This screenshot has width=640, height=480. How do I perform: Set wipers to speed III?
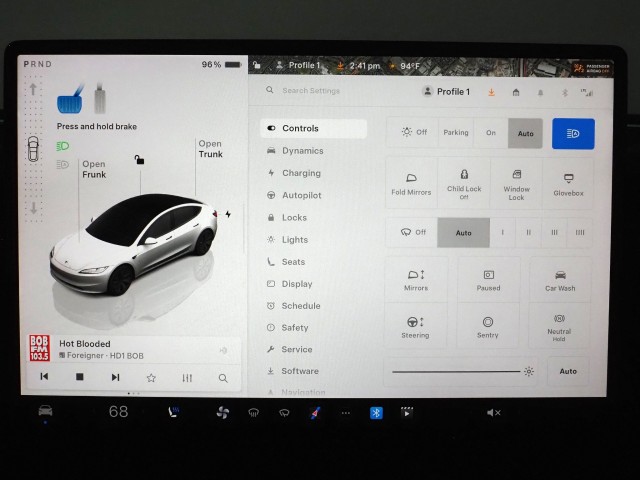tap(554, 232)
